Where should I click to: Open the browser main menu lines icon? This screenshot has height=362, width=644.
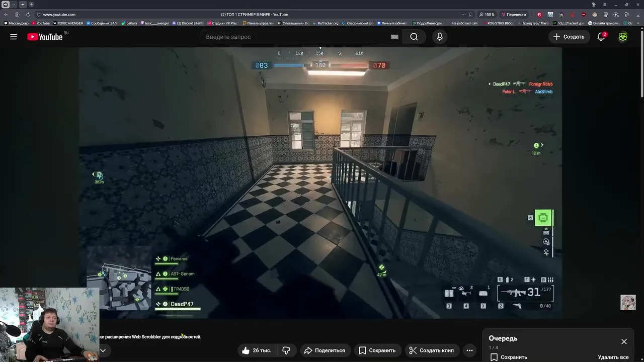[x=605, y=5]
